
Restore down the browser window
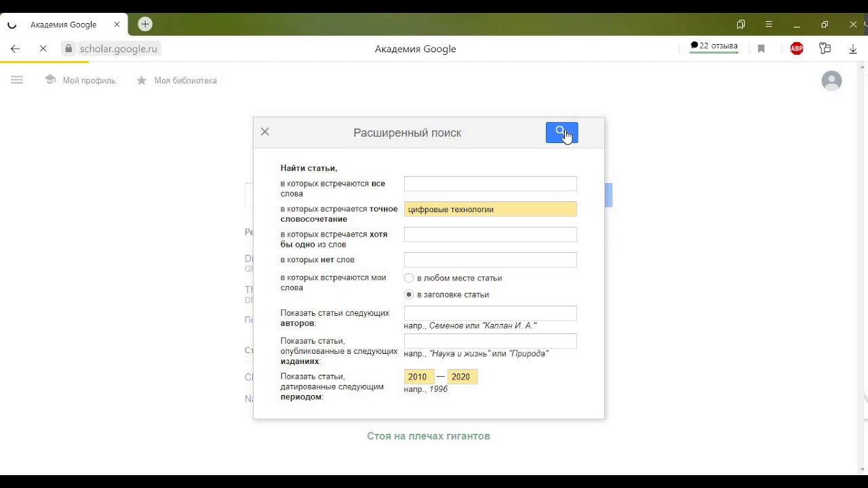825,24
